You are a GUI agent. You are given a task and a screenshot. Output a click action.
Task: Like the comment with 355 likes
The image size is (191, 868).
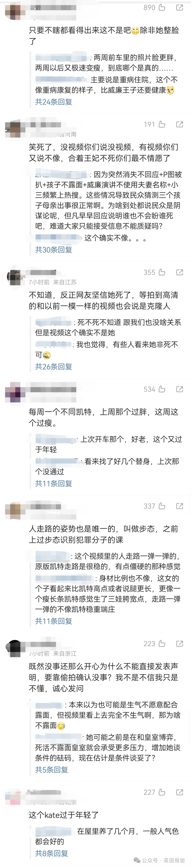(162, 272)
